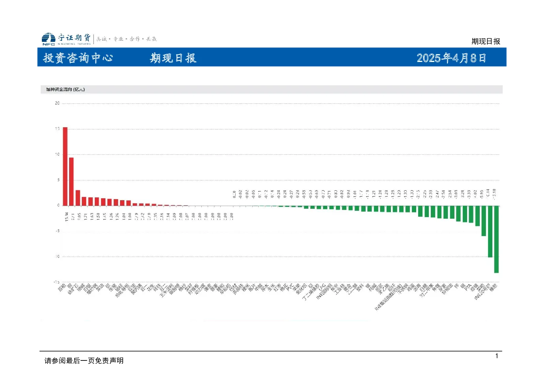554x392 pixels.
Task: Click the 丁二烯橡胶 category label
Action: point(311,292)
